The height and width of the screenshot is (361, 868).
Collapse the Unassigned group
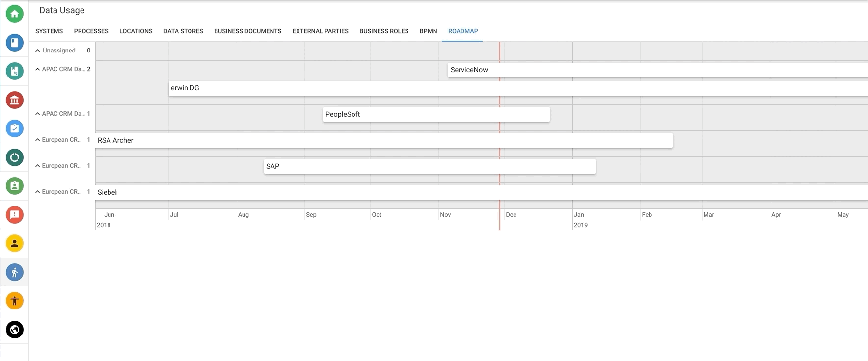tap(38, 51)
